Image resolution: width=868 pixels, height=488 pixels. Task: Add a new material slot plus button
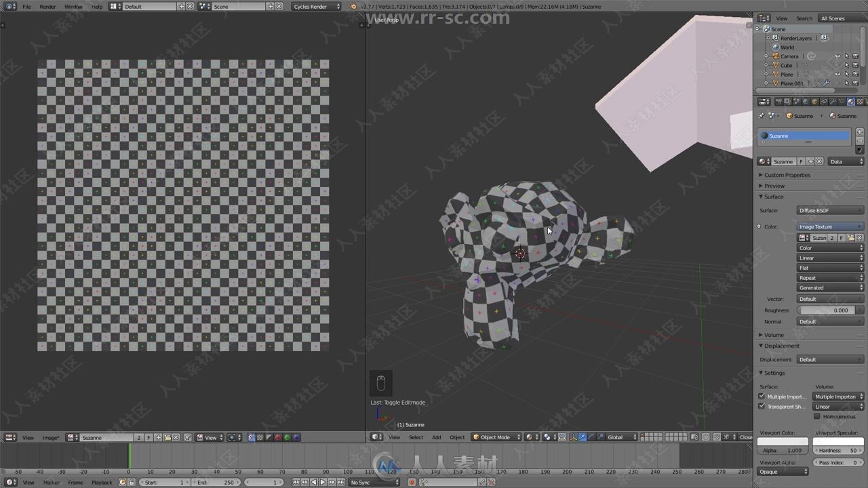tap(860, 132)
